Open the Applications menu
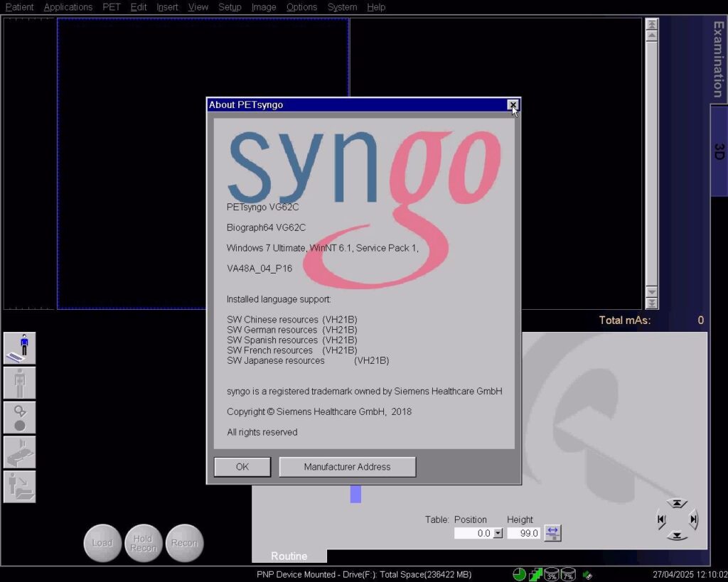728x582 pixels. point(68,7)
